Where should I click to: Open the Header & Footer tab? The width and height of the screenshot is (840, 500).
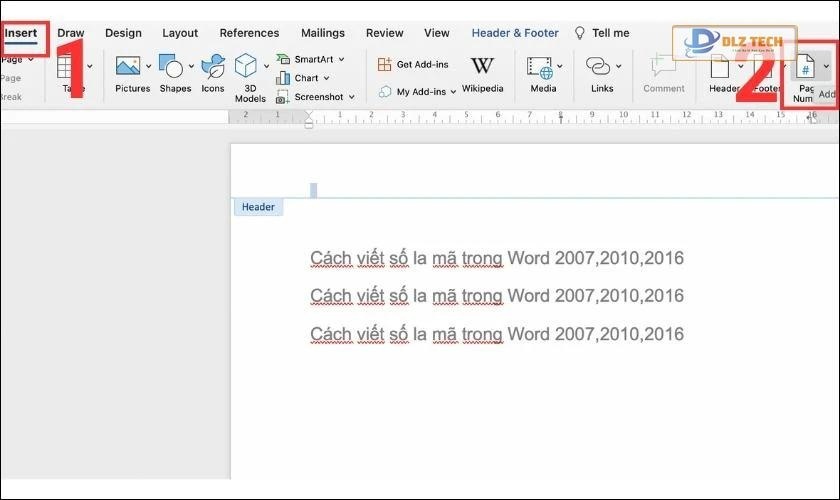click(515, 33)
